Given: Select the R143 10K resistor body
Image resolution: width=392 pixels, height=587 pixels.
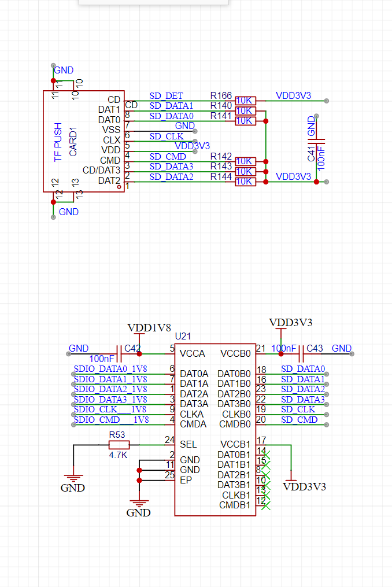Looking at the screenshot, I should (x=246, y=171).
